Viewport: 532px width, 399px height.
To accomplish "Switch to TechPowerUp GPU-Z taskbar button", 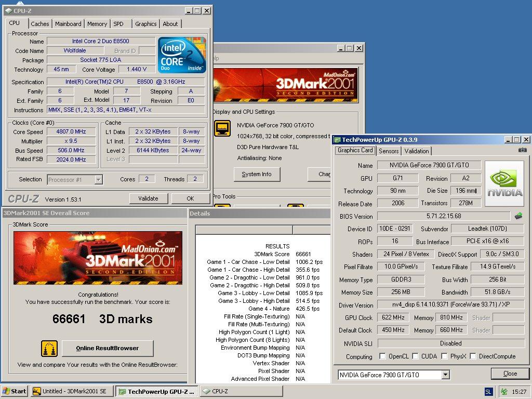I will (x=157, y=391).
